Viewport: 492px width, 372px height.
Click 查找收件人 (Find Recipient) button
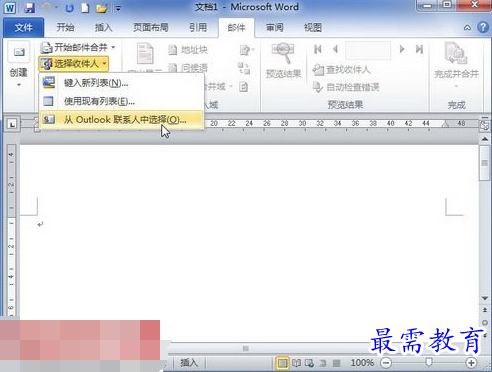click(x=341, y=70)
